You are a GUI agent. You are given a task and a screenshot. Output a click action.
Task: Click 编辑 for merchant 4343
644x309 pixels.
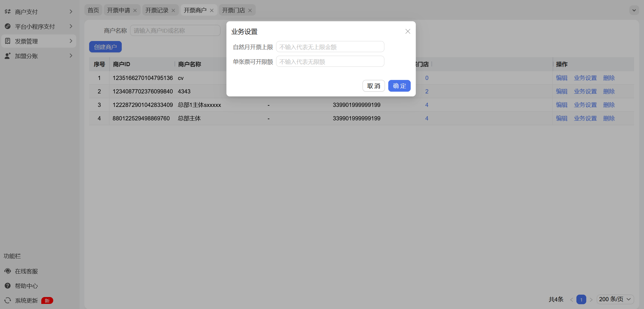click(562, 91)
